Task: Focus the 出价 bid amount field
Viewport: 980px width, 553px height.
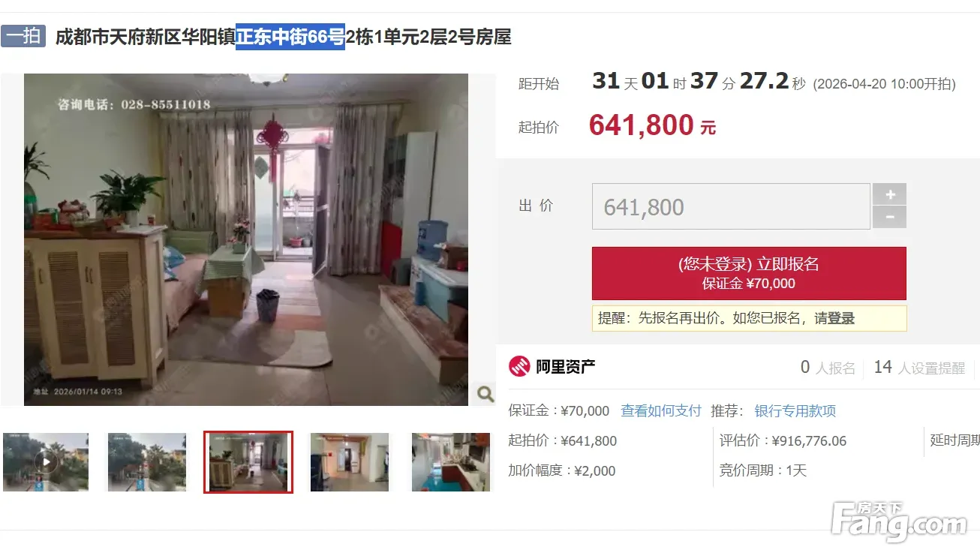Action: click(x=731, y=206)
